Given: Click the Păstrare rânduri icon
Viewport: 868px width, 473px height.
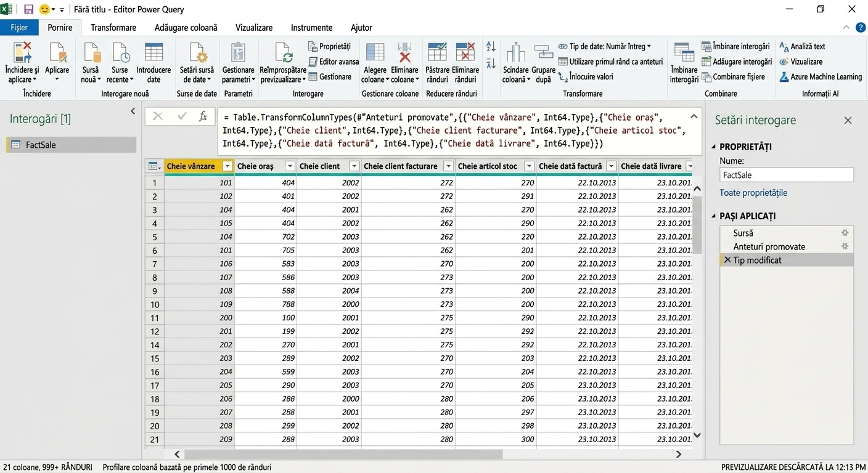Looking at the screenshot, I should click(x=437, y=53).
